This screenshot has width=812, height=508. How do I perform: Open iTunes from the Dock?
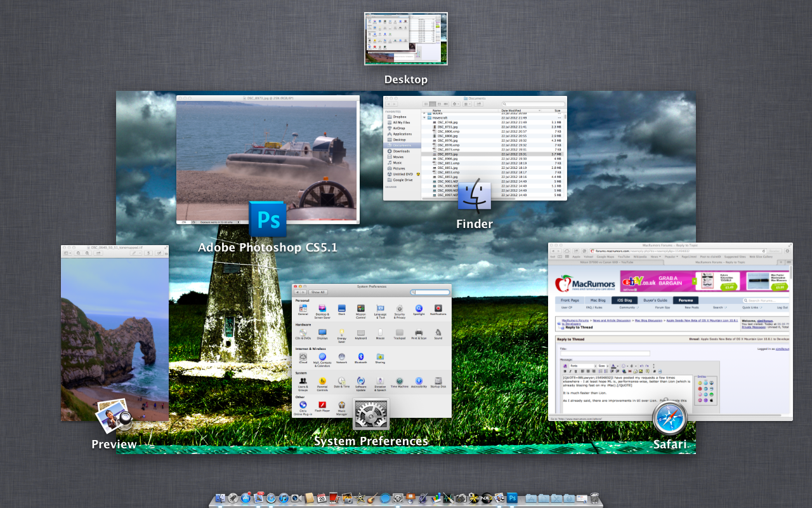[x=284, y=498]
